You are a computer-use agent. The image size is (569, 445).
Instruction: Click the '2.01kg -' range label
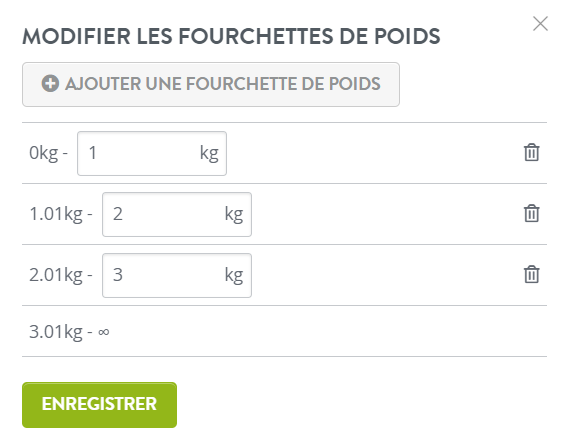(x=61, y=275)
